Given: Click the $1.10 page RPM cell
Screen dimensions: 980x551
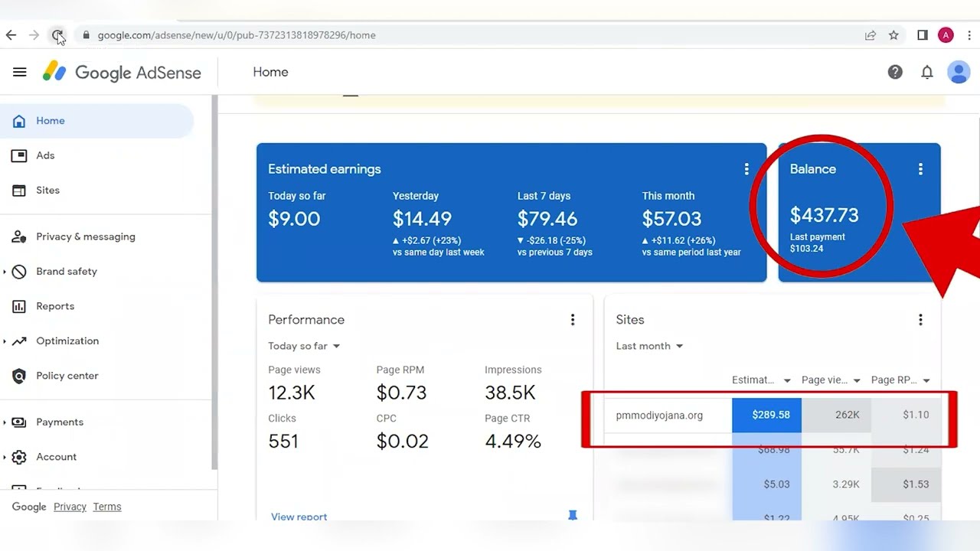Looking at the screenshot, I should pos(906,415).
